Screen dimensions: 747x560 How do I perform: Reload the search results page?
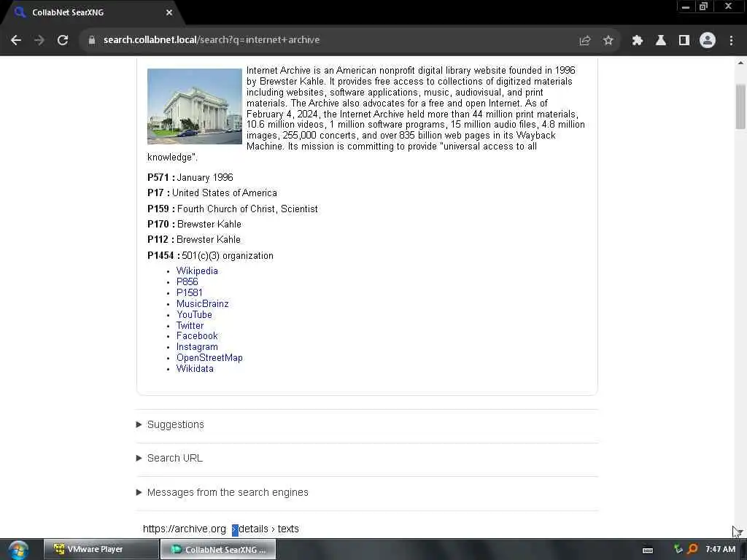(63, 40)
